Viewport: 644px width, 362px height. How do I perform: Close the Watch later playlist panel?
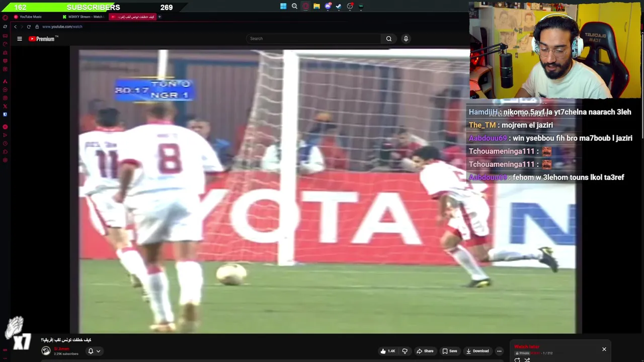[x=604, y=349]
